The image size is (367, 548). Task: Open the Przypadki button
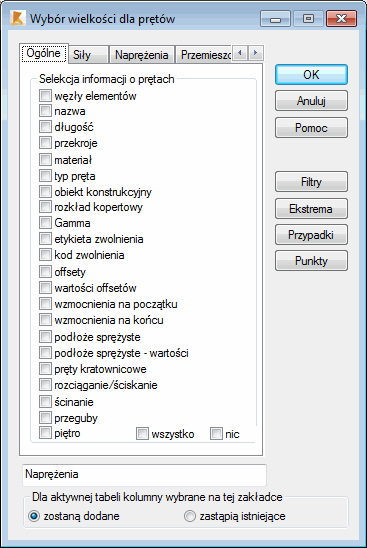pyautogui.click(x=311, y=235)
